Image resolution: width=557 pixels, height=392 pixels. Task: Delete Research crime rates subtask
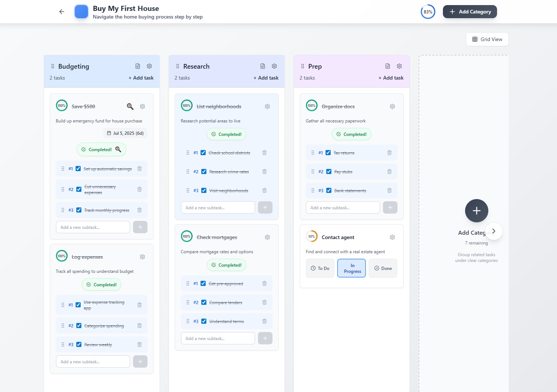(265, 171)
